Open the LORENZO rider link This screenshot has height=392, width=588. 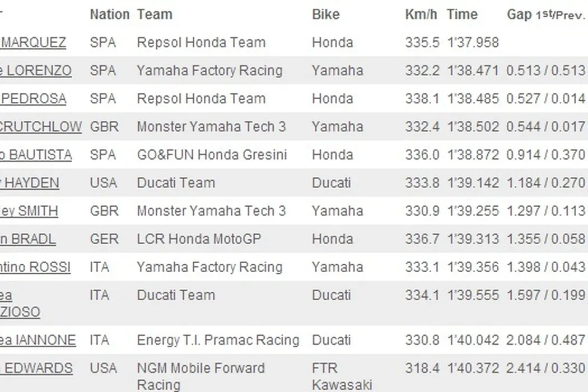[36, 71]
